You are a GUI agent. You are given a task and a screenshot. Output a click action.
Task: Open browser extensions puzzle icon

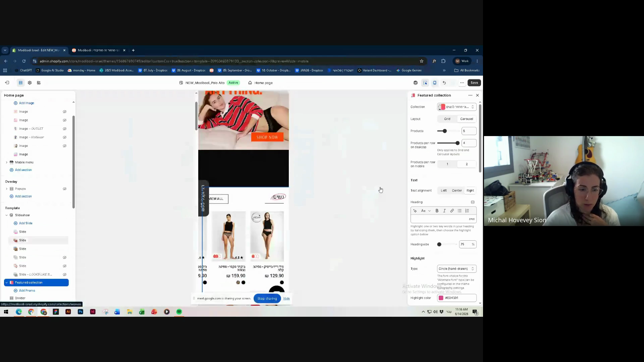[443, 61]
